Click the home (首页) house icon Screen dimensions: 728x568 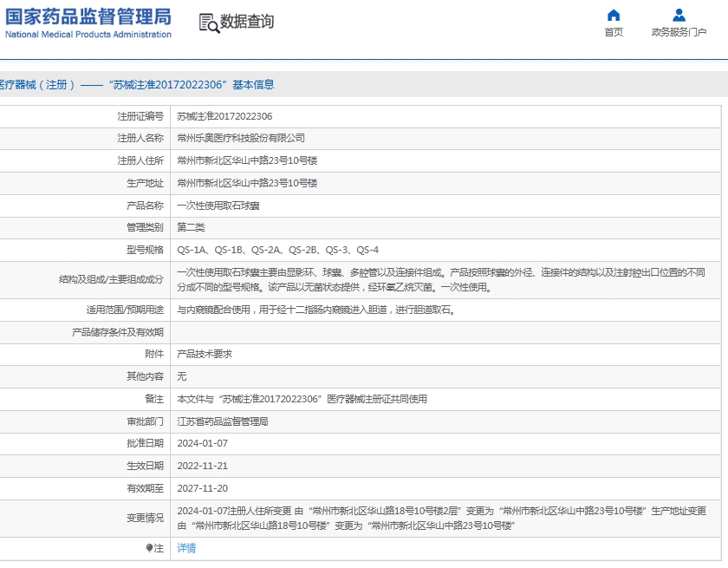(614, 16)
